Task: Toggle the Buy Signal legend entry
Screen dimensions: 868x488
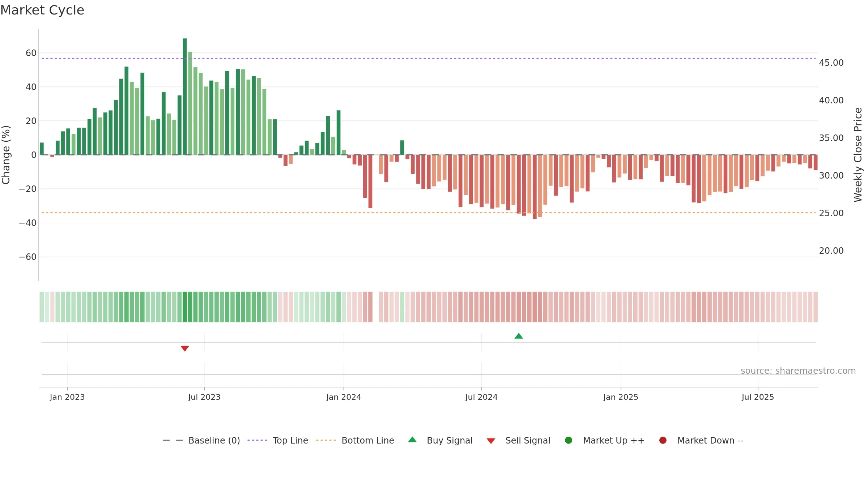Action: coord(440,440)
